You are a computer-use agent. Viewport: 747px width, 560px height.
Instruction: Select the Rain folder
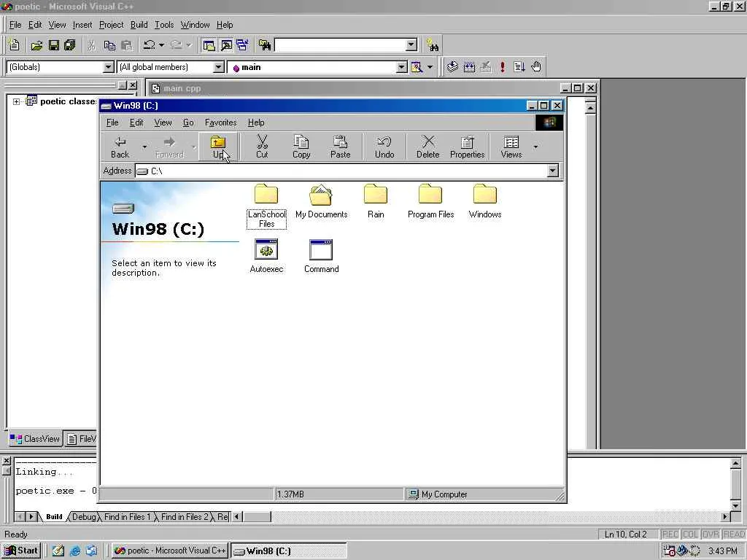point(376,201)
